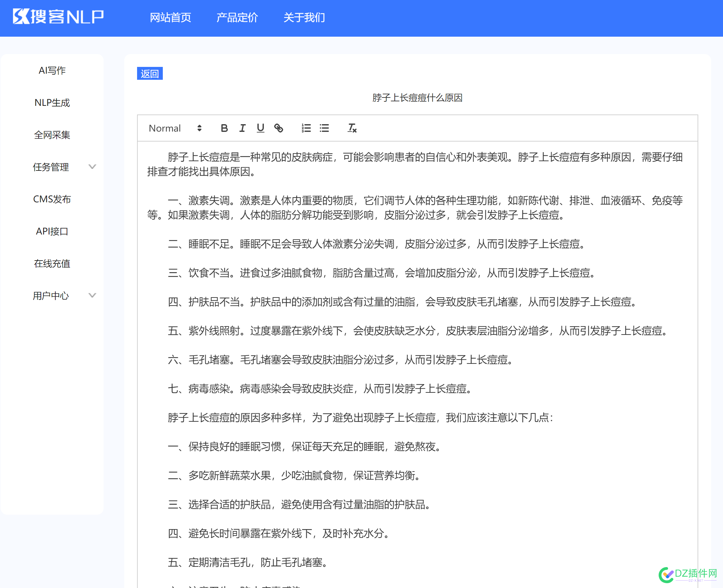This screenshot has height=588, width=723.
Task: Click in the intro paragraph about 皮肤病症
Action: coord(415,164)
